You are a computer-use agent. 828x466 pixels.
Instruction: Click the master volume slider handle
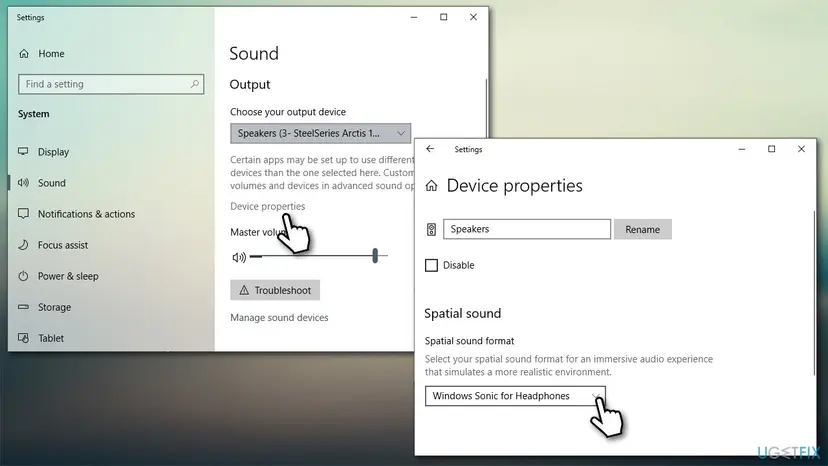click(375, 256)
